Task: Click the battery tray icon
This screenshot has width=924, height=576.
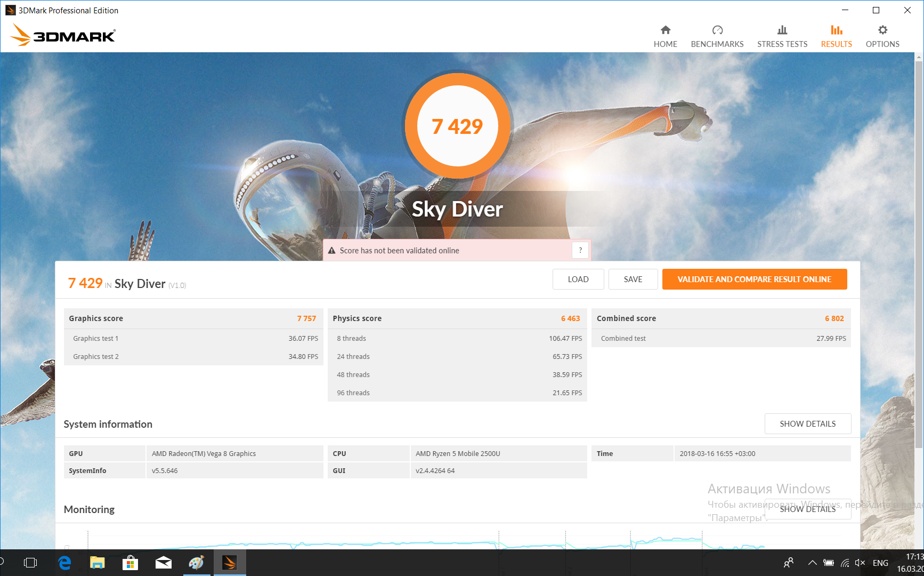Action: (828, 563)
